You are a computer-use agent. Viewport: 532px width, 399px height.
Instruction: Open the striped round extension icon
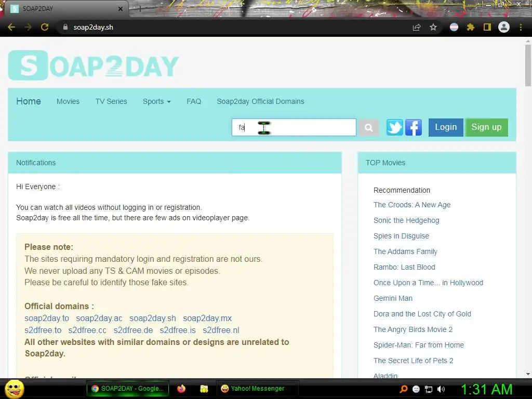pos(454,27)
